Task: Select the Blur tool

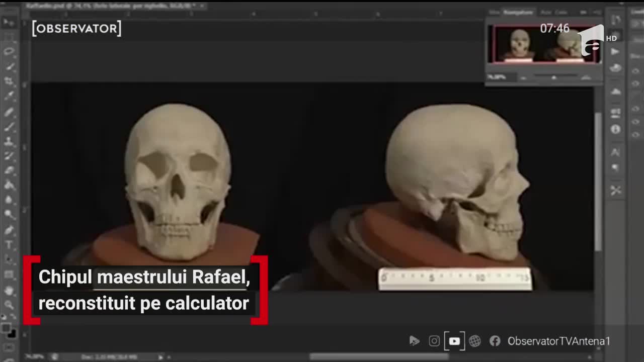Action: [9, 200]
